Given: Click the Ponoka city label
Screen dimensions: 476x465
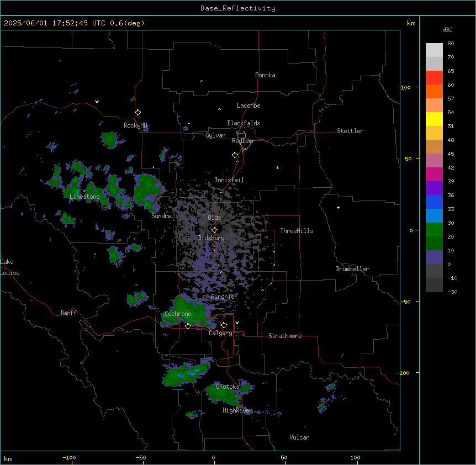Looking at the screenshot, I should pos(265,75).
